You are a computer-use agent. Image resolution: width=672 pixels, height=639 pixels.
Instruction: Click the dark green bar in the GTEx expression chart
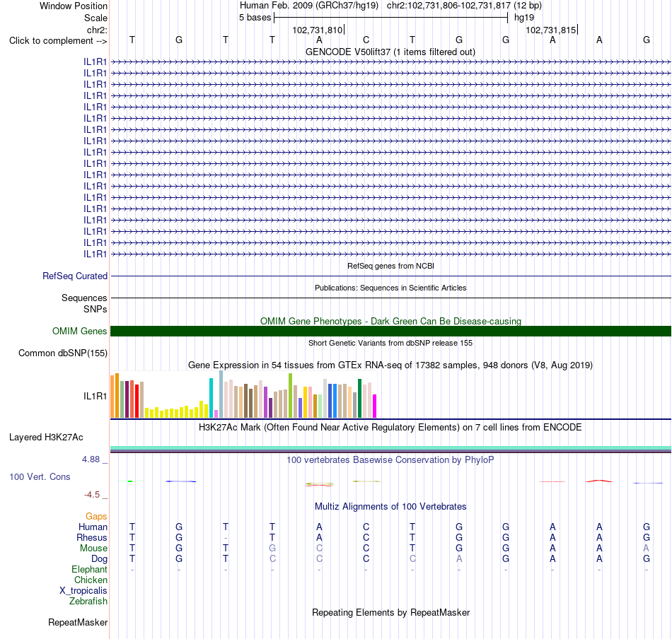[x=359, y=398]
